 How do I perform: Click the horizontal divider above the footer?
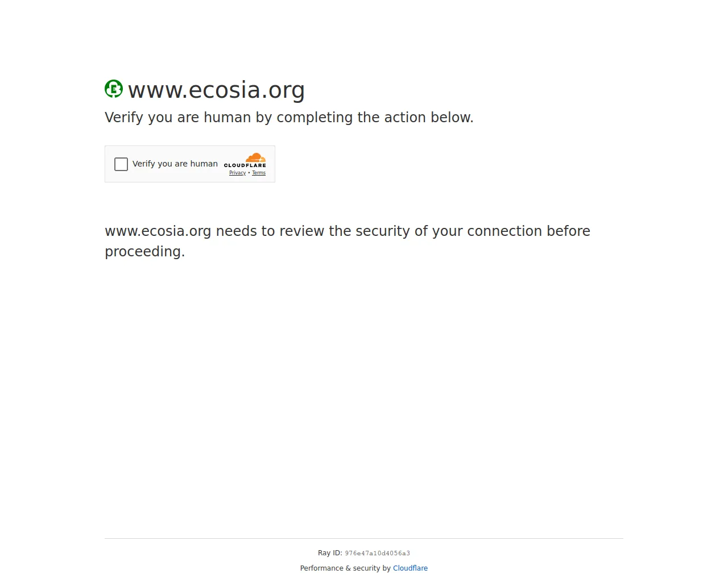pyautogui.click(x=364, y=538)
